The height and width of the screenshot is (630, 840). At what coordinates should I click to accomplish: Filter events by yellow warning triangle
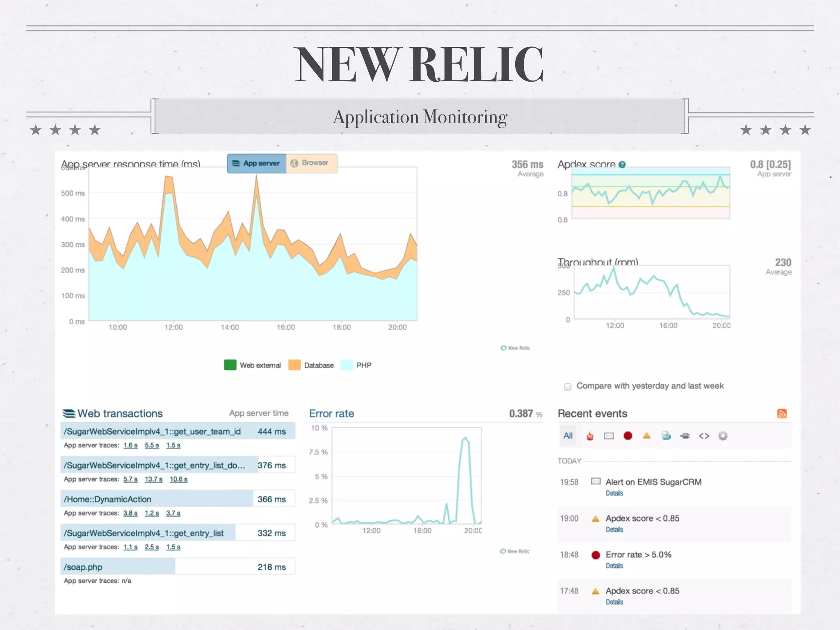(x=647, y=436)
